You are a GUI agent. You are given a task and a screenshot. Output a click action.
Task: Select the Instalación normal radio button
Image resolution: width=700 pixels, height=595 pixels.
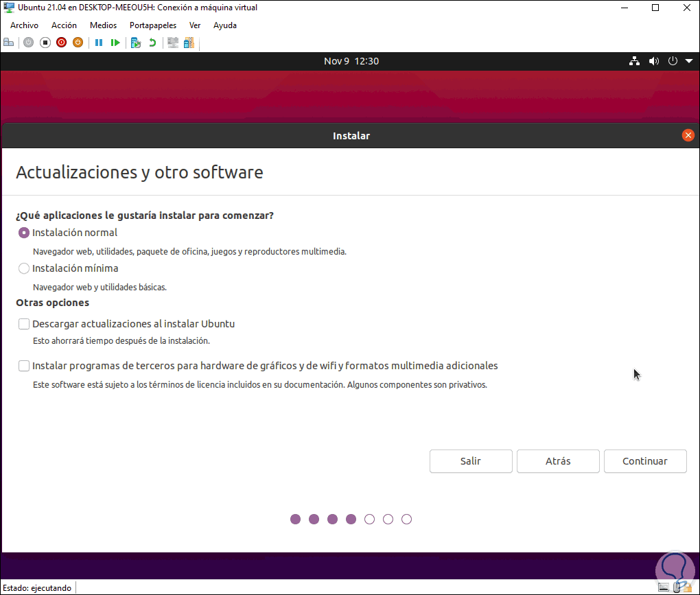pos(23,233)
